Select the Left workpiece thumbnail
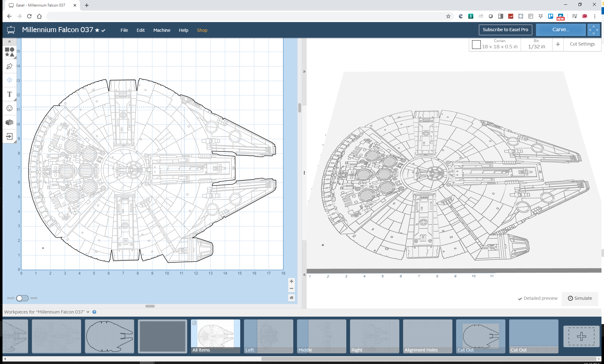This screenshot has height=364, width=604. click(268, 336)
